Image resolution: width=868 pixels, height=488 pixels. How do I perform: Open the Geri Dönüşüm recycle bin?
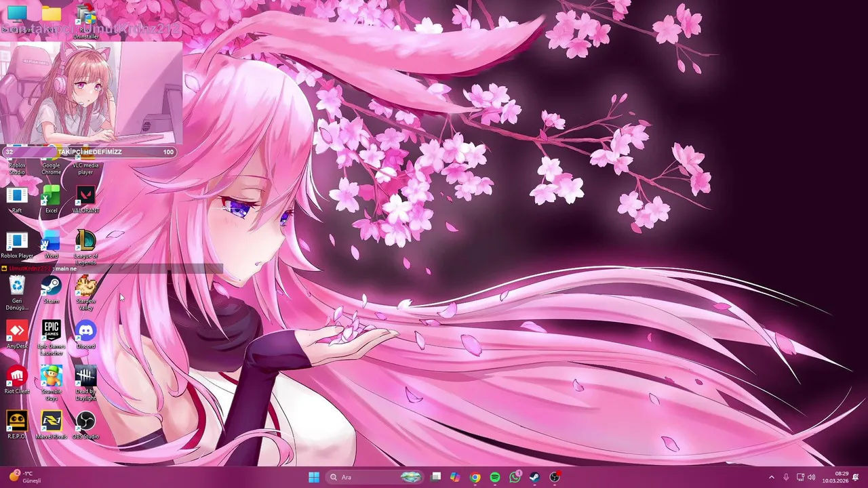pyautogui.click(x=17, y=293)
